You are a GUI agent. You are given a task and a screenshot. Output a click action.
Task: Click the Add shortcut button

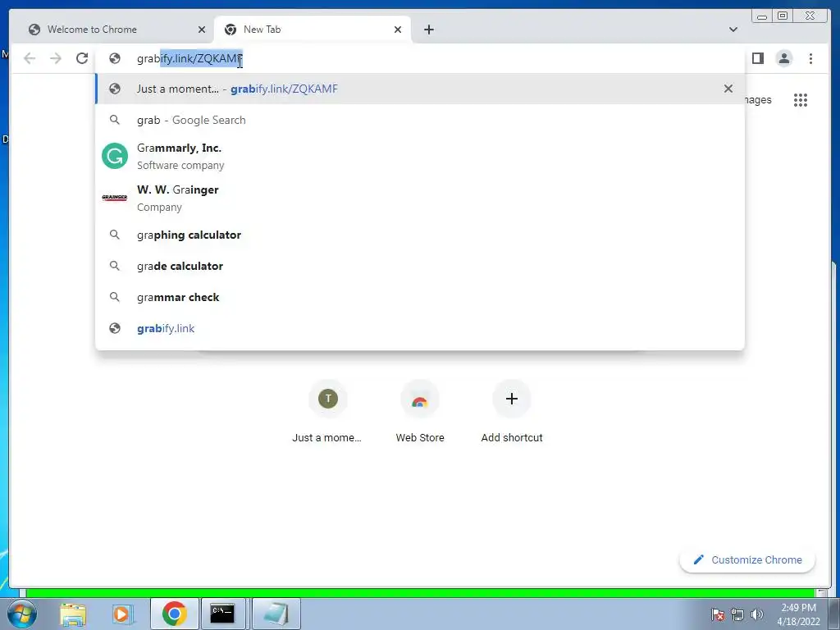pyautogui.click(x=512, y=413)
